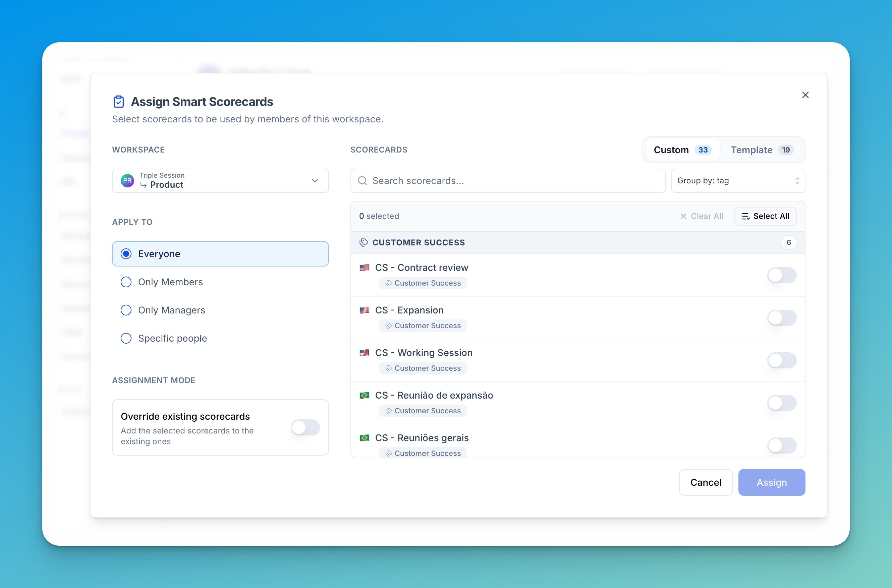Open the Triple Session Product workspace dropdown
The height and width of the screenshot is (588, 892).
coord(220,181)
